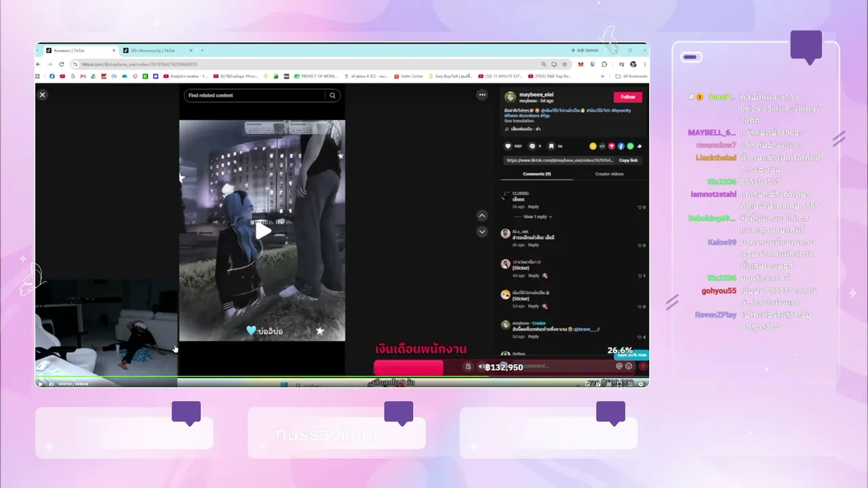Play the paused TikTok video
This screenshot has width=868, height=488.
[263, 230]
